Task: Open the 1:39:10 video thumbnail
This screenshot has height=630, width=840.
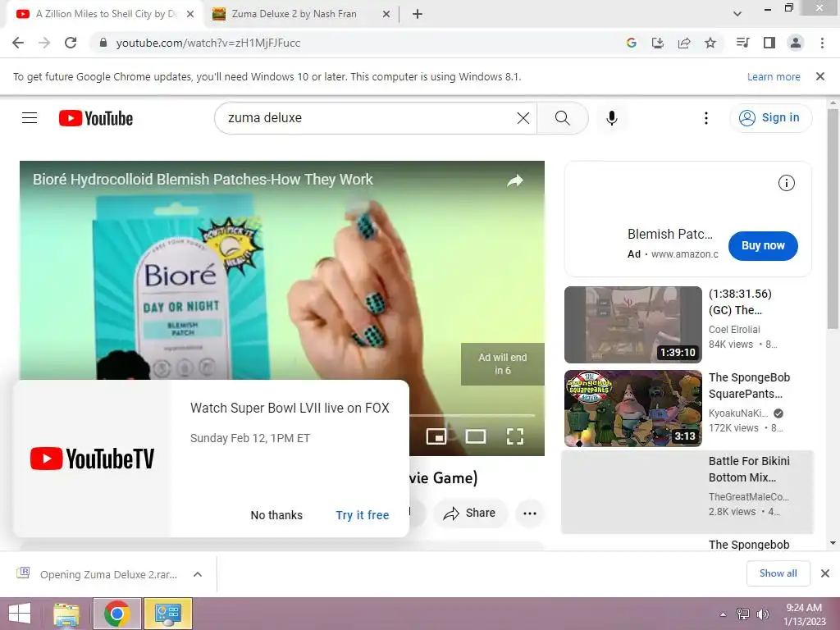Action: (x=632, y=325)
